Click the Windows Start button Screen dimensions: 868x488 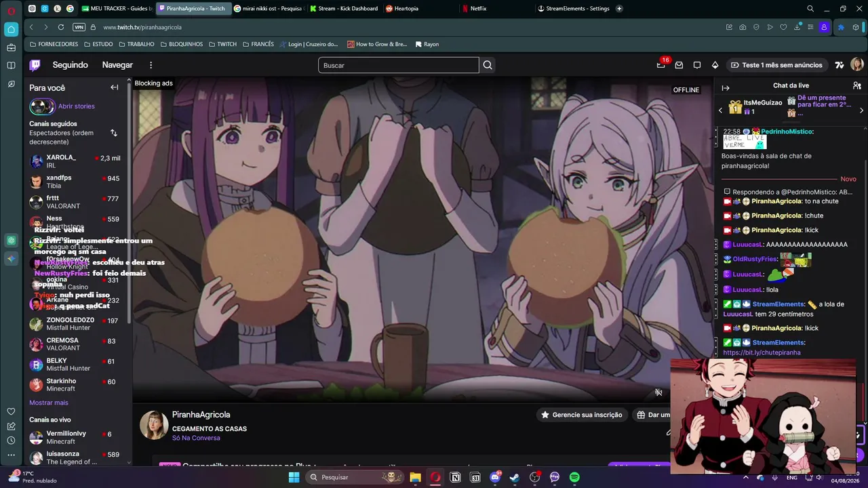pos(294,477)
